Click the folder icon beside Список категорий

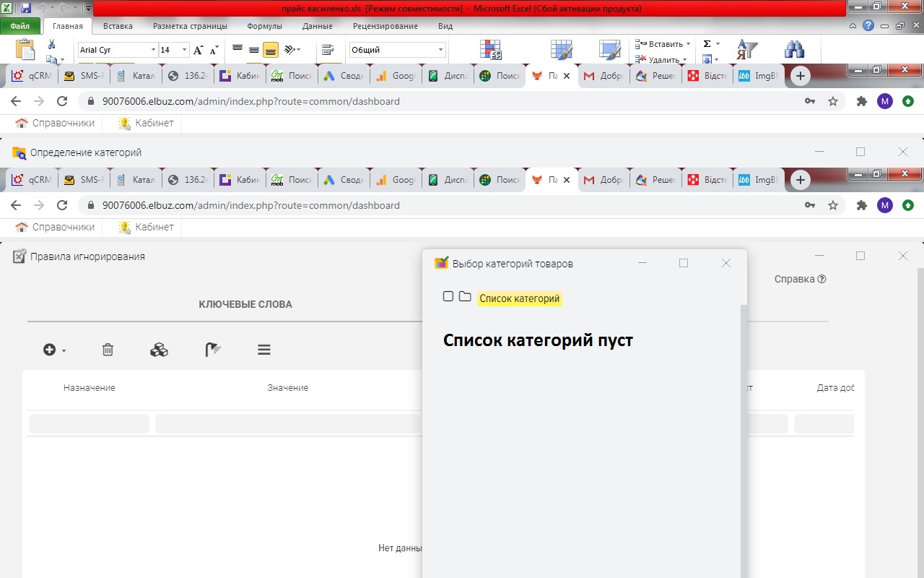click(465, 297)
